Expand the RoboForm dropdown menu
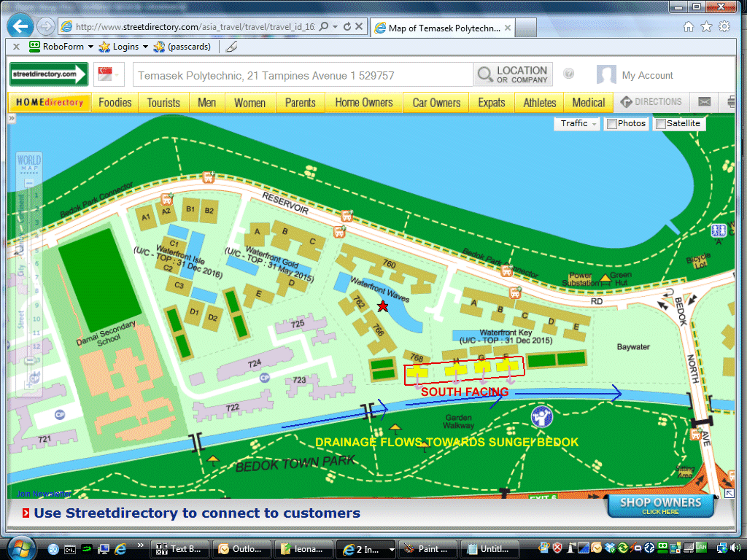 pyautogui.click(x=90, y=47)
